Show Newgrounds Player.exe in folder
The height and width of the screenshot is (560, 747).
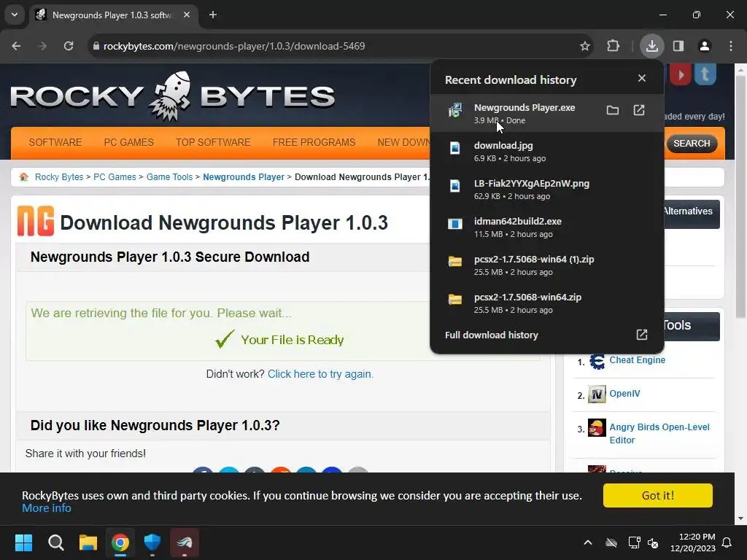pos(613,111)
